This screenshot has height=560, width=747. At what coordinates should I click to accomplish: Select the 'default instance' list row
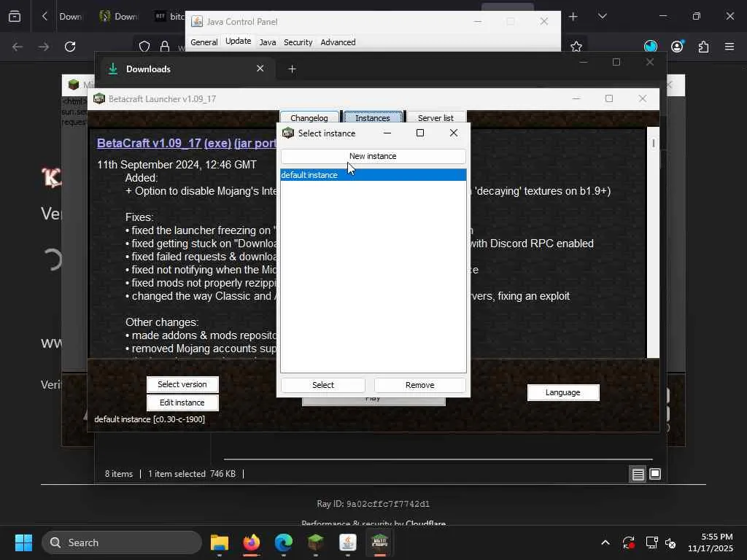pyautogui.click(x=373, y=175)
